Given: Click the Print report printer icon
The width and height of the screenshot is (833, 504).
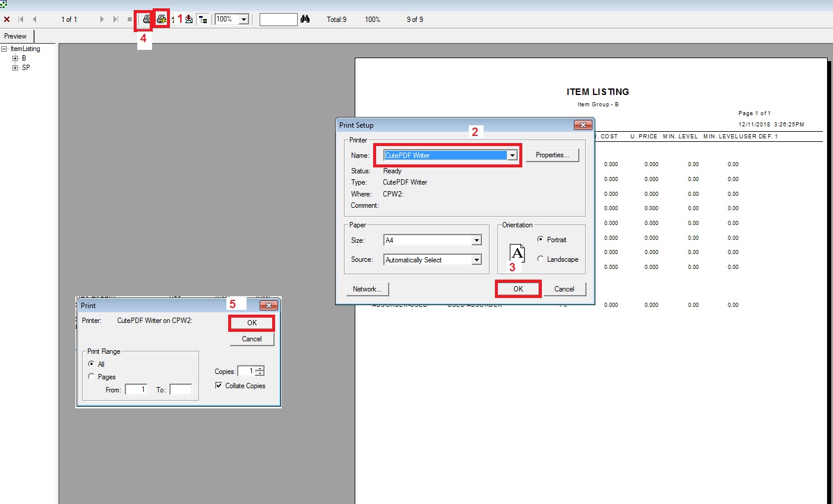Looking at the screenshot, I should tap(146, 20).
